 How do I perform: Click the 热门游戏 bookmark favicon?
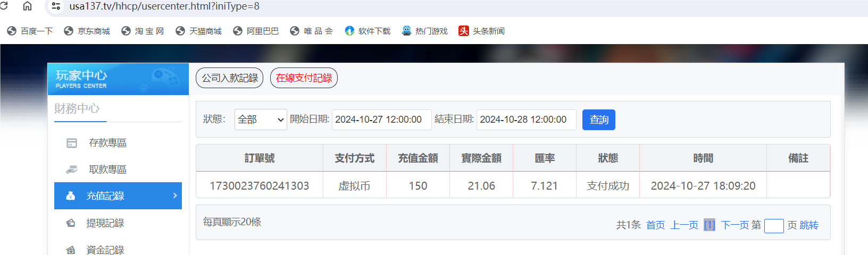pos(406,31)
